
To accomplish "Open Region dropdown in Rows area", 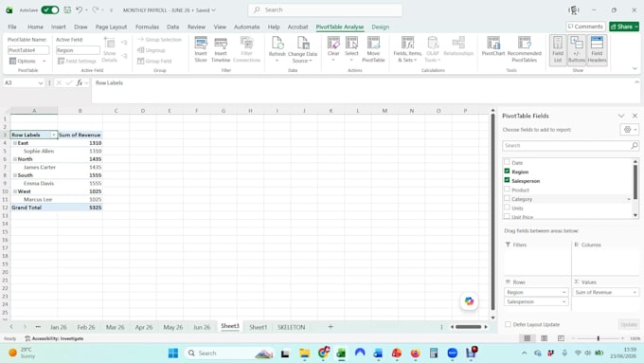I will tap(563, 292).
